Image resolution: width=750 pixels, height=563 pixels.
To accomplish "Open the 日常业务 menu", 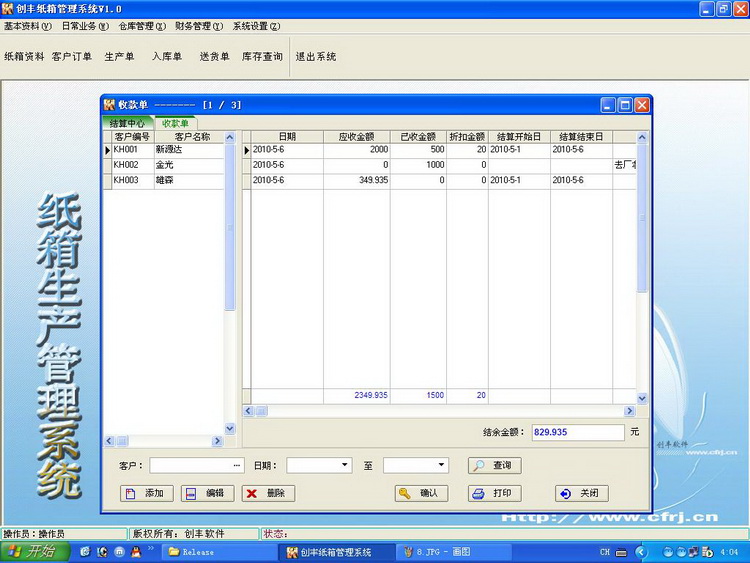I will pos(85,26).
